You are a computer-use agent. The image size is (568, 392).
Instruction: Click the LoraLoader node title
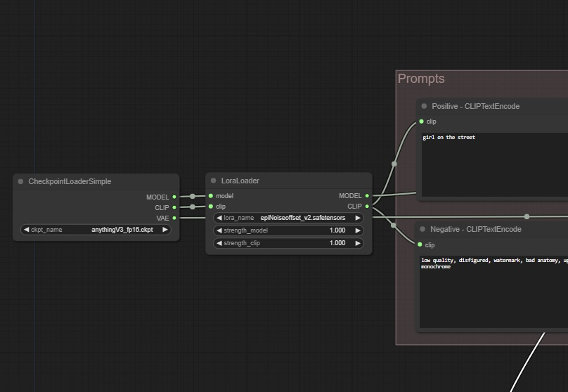pyautogui.click(x=240, y=181)
